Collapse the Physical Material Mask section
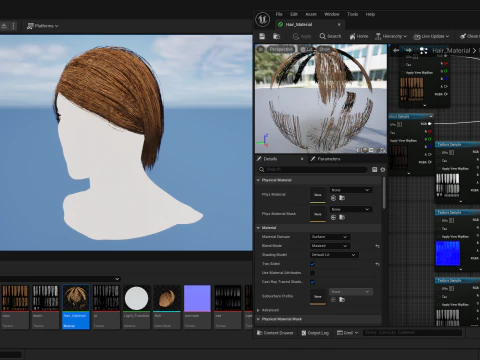This screenshot has width=480, height=360. 258,319
